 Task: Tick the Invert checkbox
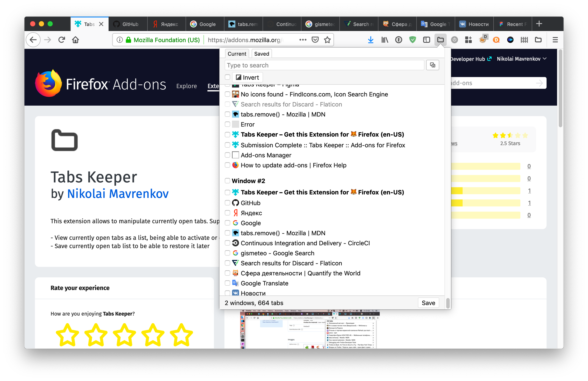click(x=227, y=77)
